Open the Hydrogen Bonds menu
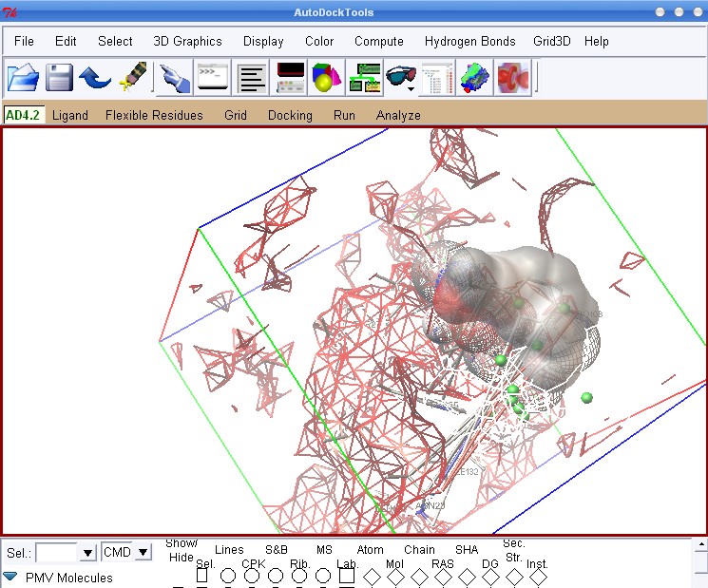Image resolution: width=708 pixels, height=588 pixels. [x=469, y=42]
